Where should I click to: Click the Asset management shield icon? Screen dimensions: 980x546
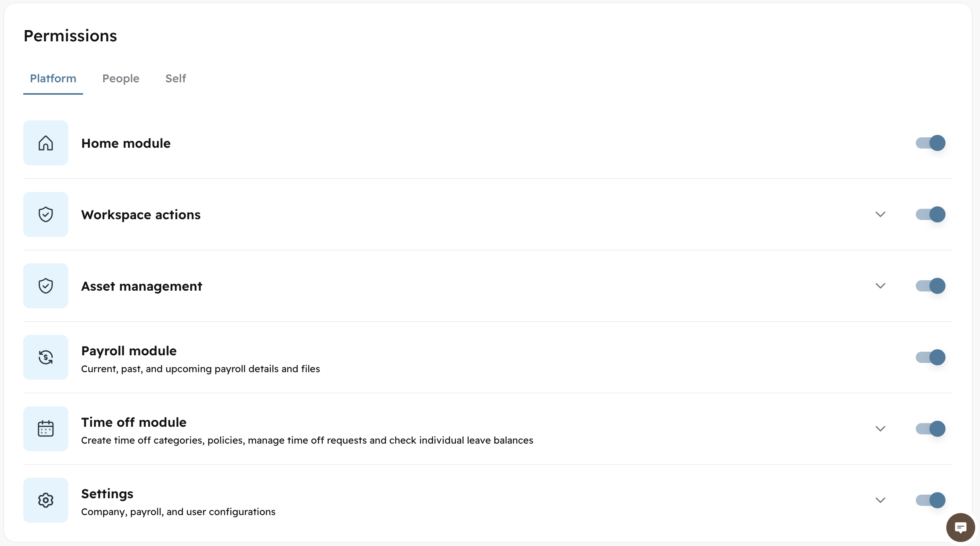point(45,286)
